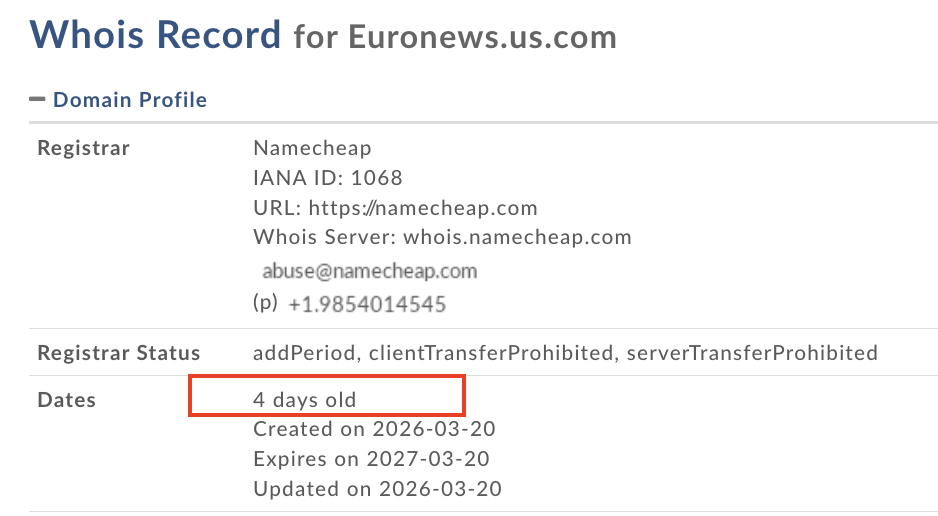938x516 pixels.
Task: Click the Whois Record page title
Action: [156, 36]
